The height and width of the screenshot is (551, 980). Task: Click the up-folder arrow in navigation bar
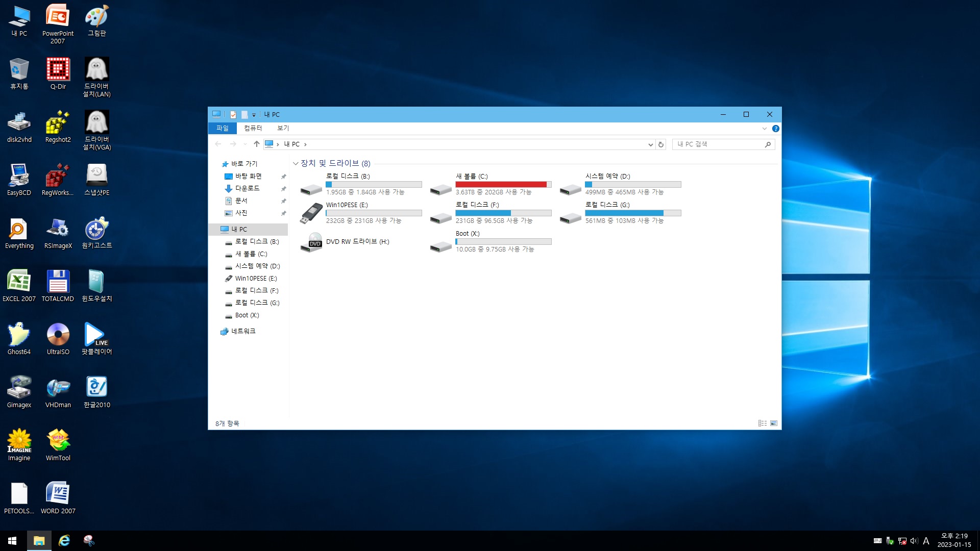256,144
